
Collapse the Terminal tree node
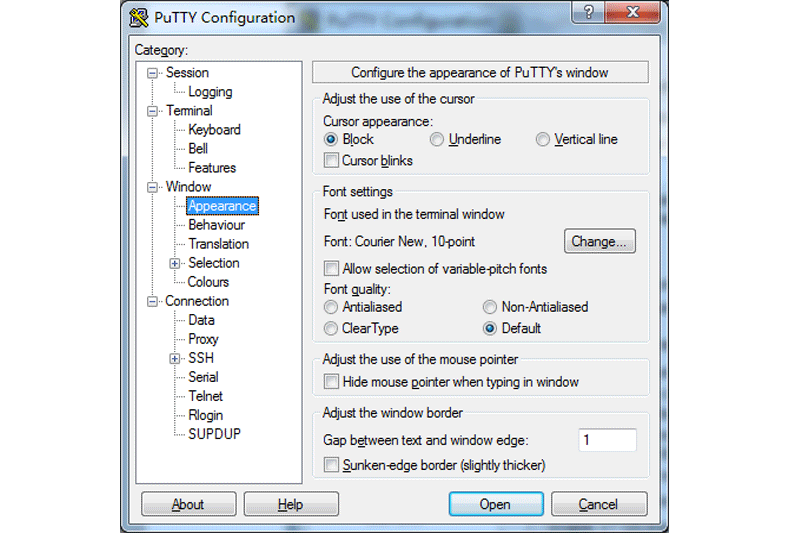coord(152,111)
